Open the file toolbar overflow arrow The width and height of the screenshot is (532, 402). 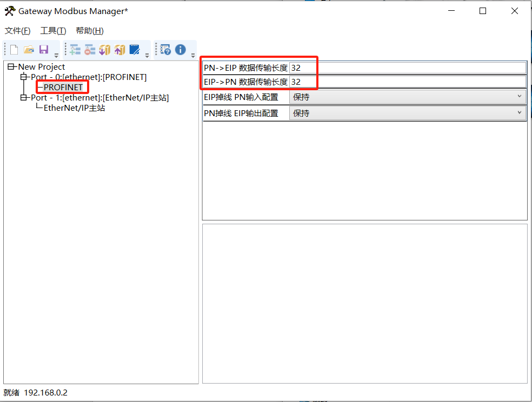click(56, 55)
